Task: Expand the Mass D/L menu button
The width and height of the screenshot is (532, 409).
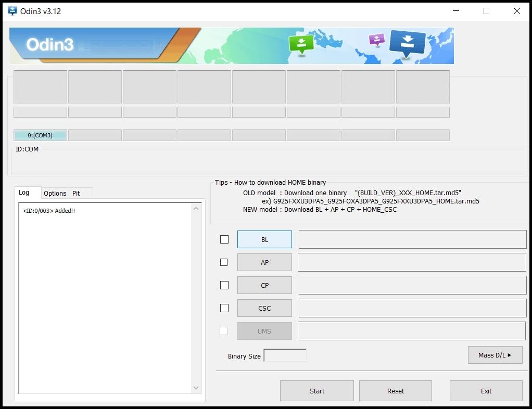Action: click(x=495, y=355)
